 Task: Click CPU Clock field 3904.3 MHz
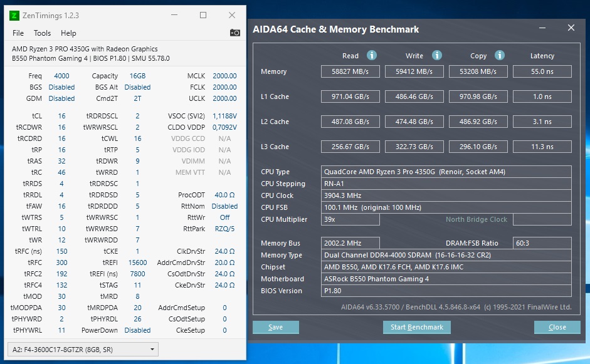[446, 195]
